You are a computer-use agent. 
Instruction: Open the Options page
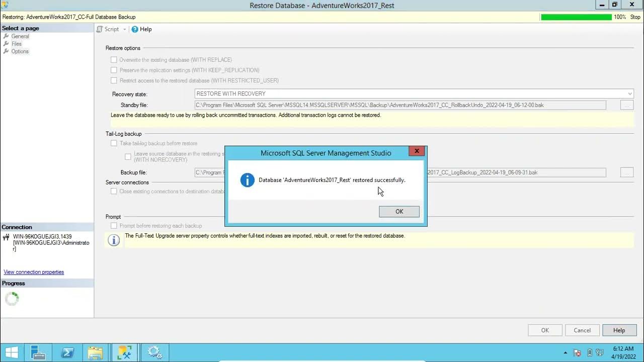20,51
